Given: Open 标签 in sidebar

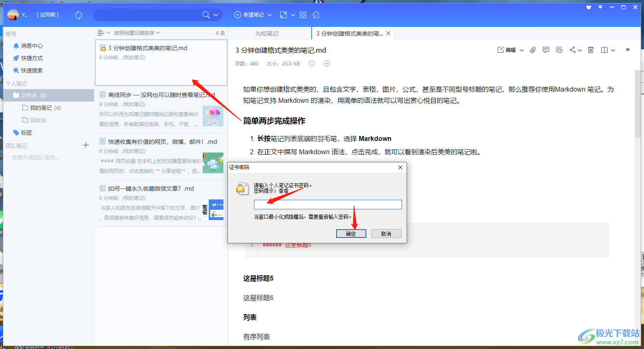Looking at the screenshot, I should coord(22,133).
